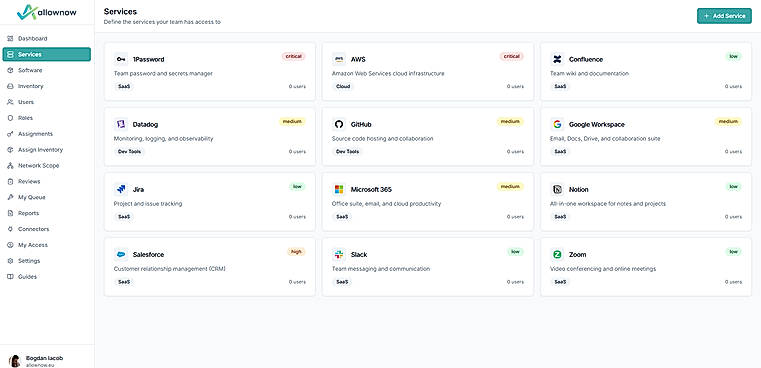Click medium badge on Datadog card
Image resolution: width=761 pixels, height=368 pixels.
tap(292, 121)
